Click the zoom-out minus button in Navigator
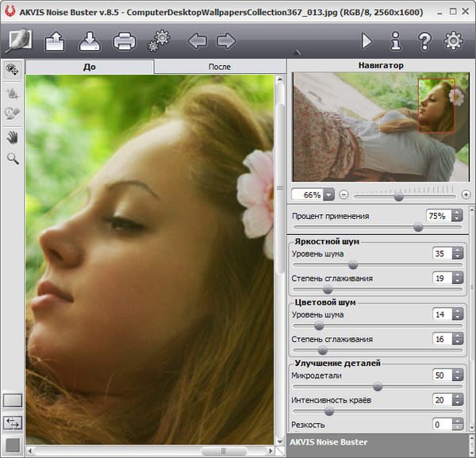This screenshot has height=458, width=476. pos(344,194)
